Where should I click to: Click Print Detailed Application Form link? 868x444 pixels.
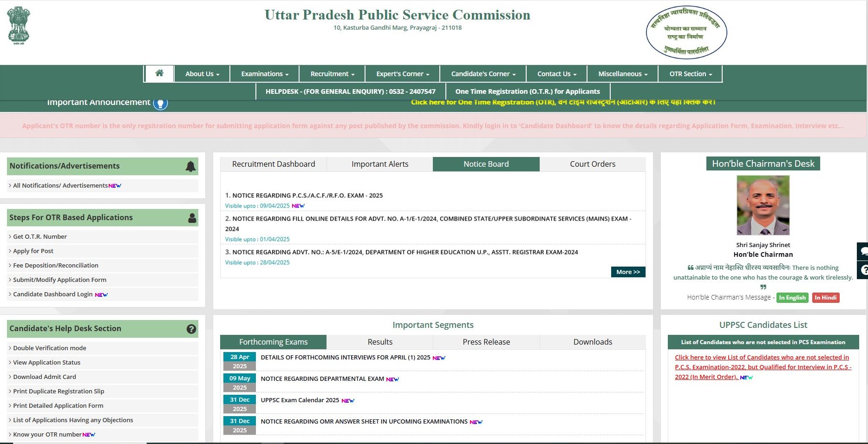(58, 405)
